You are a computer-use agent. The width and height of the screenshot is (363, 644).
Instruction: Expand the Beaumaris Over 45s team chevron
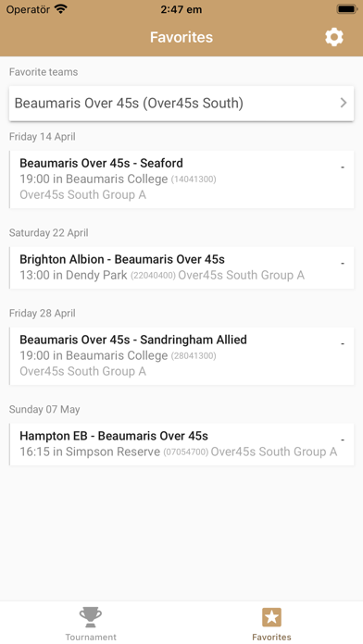[344, 103]
